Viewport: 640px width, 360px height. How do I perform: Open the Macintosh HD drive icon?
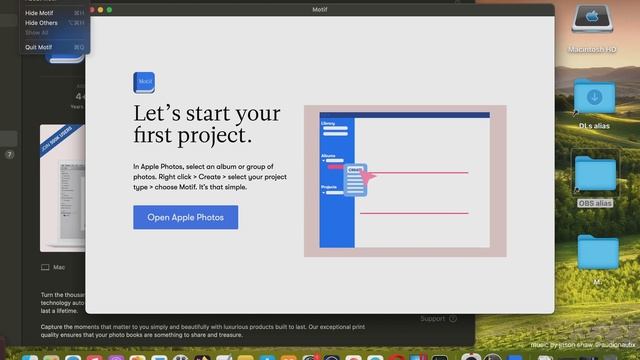[592, 20]
